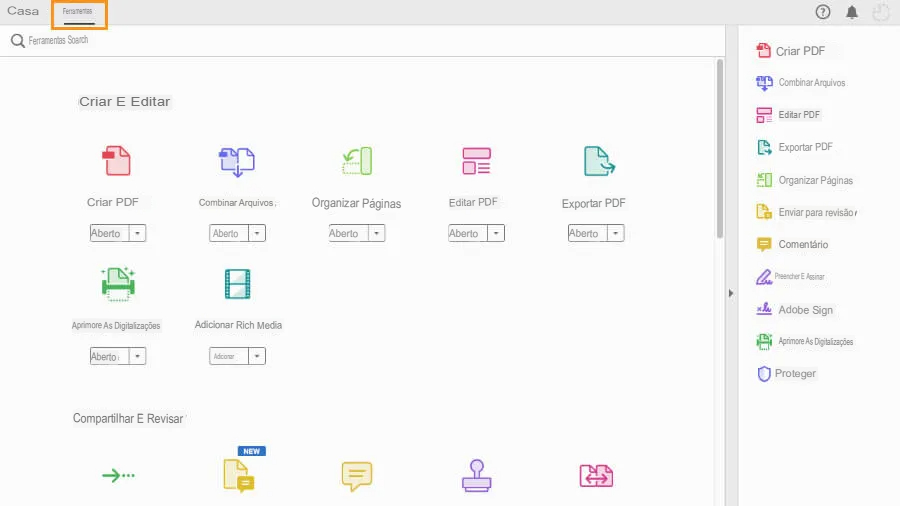Switch to the Casa tab
900x506 pixels.
[23, 11]
